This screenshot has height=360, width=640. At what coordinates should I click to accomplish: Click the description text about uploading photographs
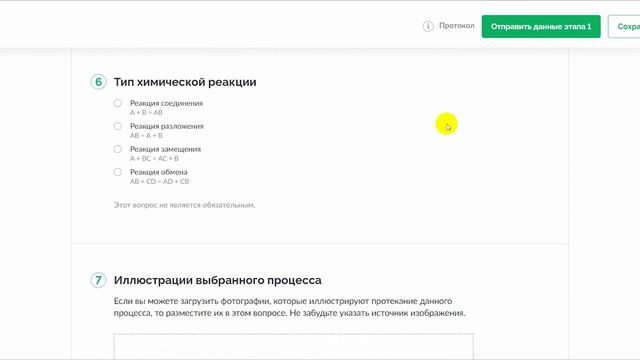click(289, 307)
